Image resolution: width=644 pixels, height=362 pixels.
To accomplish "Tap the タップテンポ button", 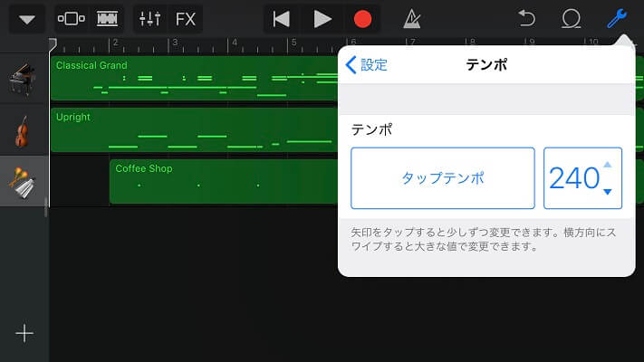I will click(x=443, y=178).
